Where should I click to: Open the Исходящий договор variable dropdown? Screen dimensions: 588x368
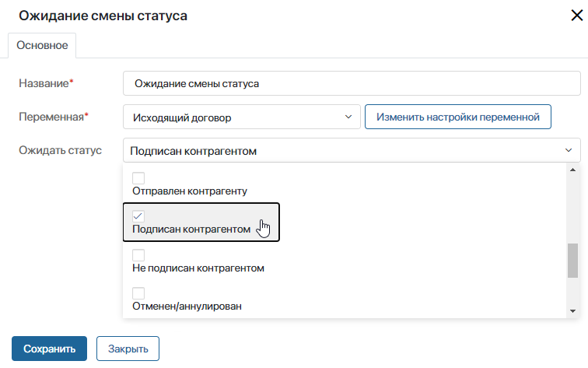(241, 117)
